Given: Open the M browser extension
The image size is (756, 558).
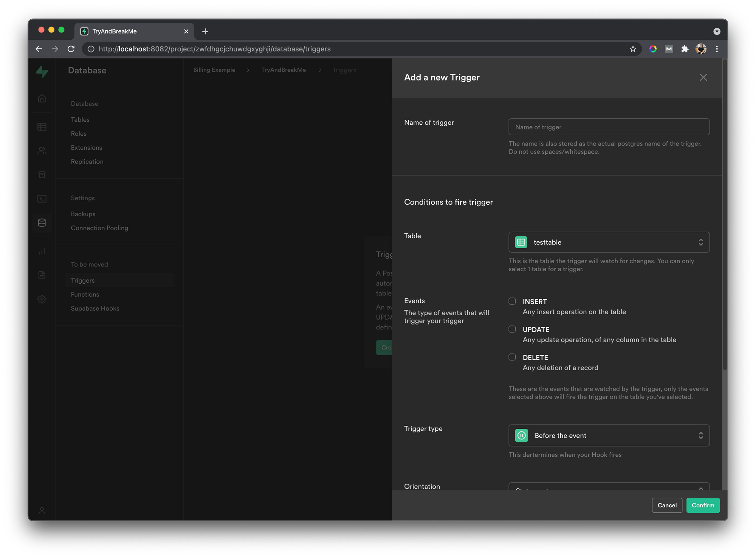Looking at the screenshot, I should 669,49.
